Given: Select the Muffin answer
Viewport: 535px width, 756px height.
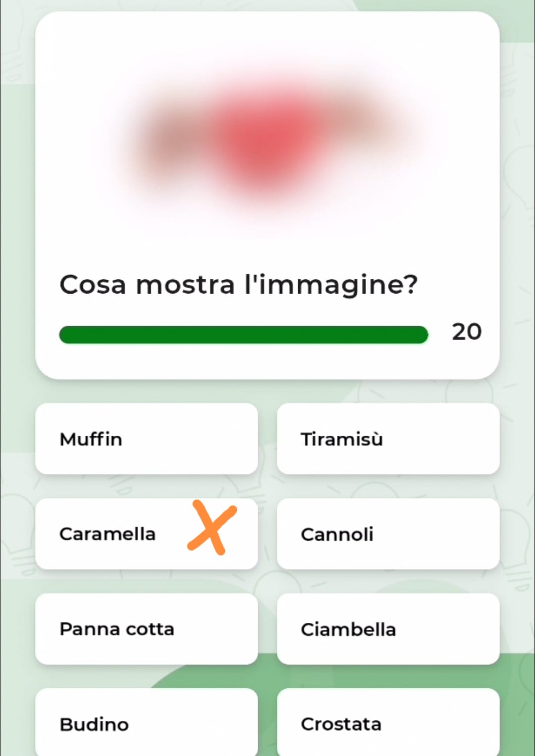Looking at the screenshot, I should (x=146, y=439).
